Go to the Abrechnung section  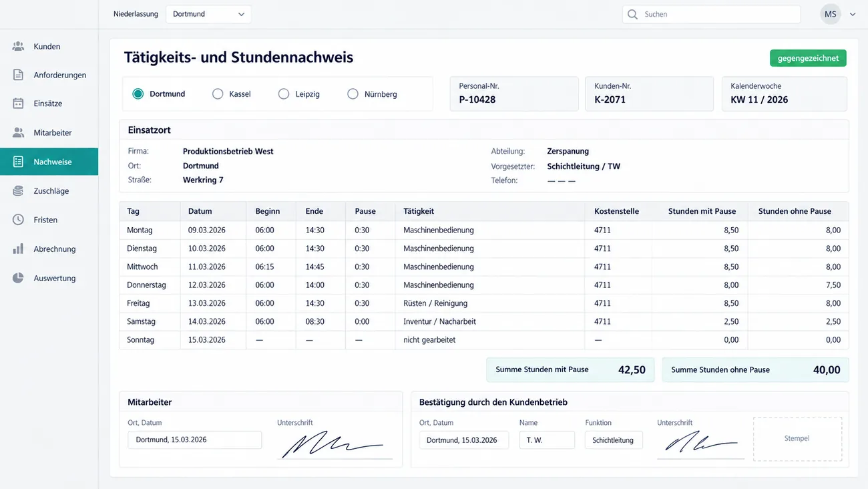pyautogui.click(x=49, y=249)
